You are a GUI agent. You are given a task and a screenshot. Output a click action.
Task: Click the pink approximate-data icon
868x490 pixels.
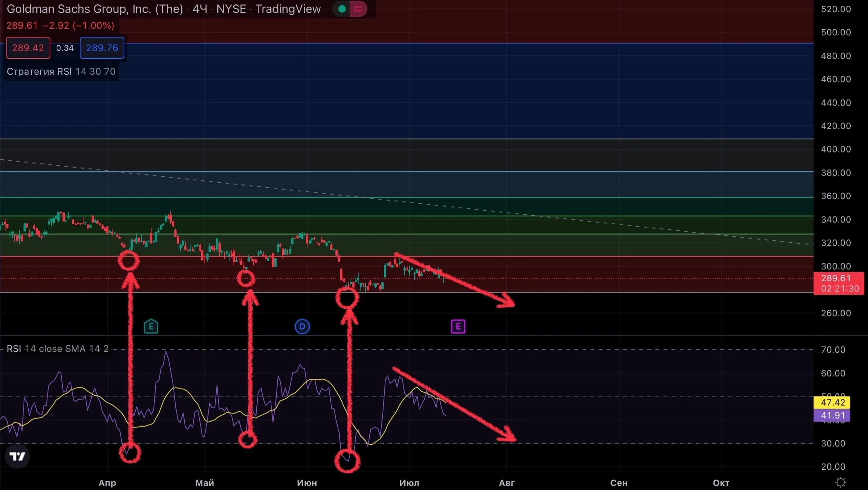358,9
